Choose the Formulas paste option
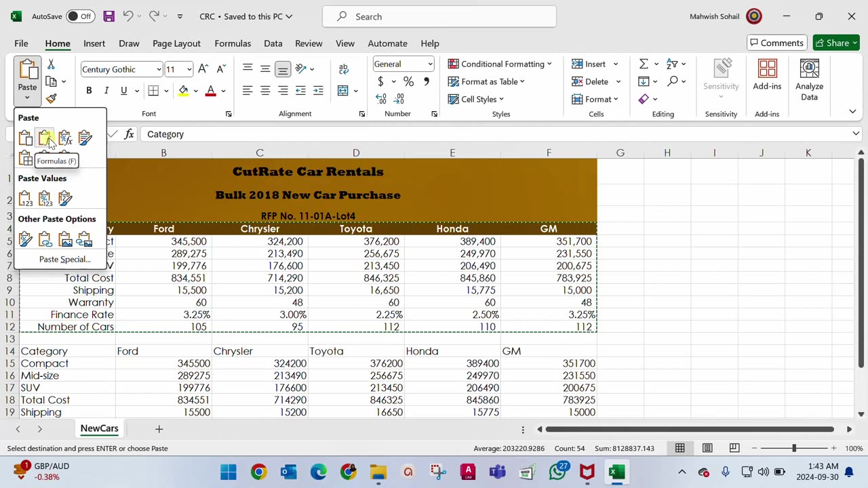 coord(45,138)
